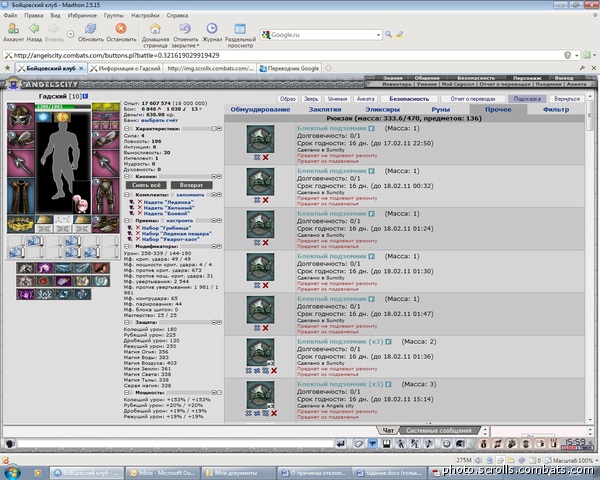600x480 pixels.
Task: Click the smiley face icon at left of chat input
Action: [10, 444]
